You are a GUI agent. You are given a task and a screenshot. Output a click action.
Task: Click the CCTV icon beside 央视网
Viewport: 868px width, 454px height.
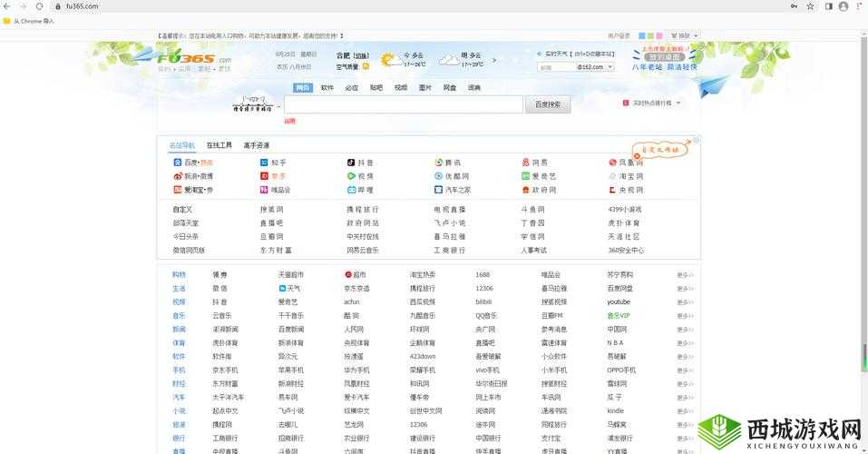click(x=613, y=190)
